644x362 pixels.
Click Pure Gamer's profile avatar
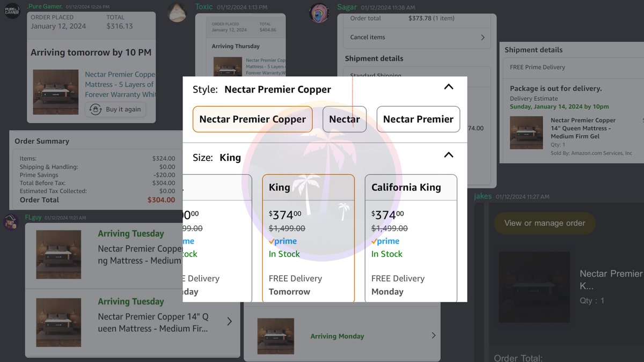[12, 10]
